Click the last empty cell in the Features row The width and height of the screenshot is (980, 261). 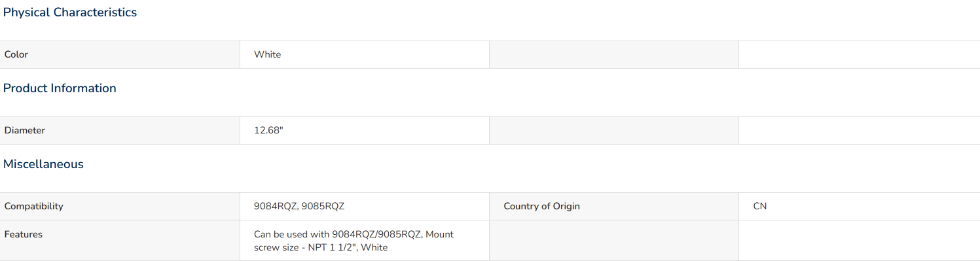[860, 241]
